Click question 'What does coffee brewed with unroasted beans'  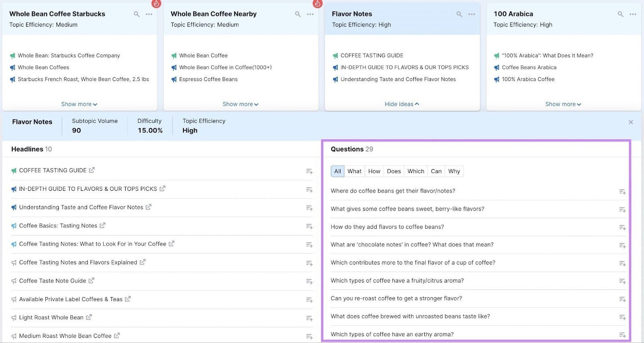[x=410, y=316]
